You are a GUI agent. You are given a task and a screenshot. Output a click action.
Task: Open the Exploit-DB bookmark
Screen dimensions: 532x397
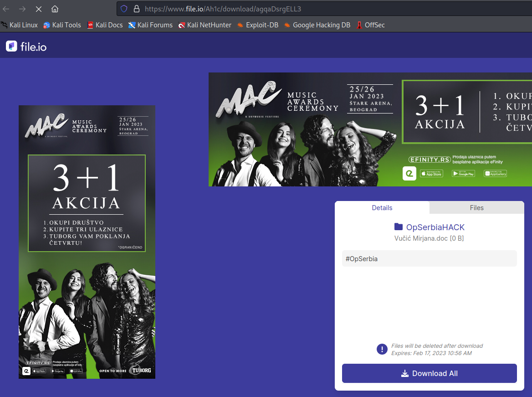257,25
